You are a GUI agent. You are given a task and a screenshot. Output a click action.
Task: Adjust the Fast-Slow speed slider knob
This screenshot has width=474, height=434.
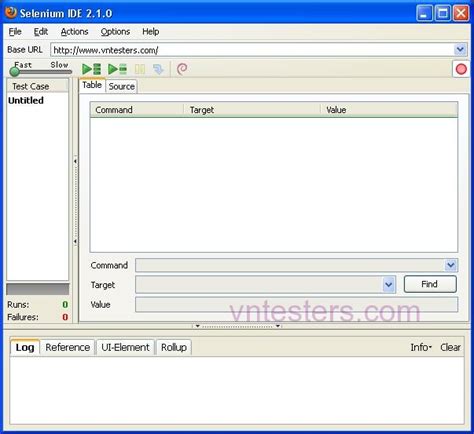click(14, 71)
